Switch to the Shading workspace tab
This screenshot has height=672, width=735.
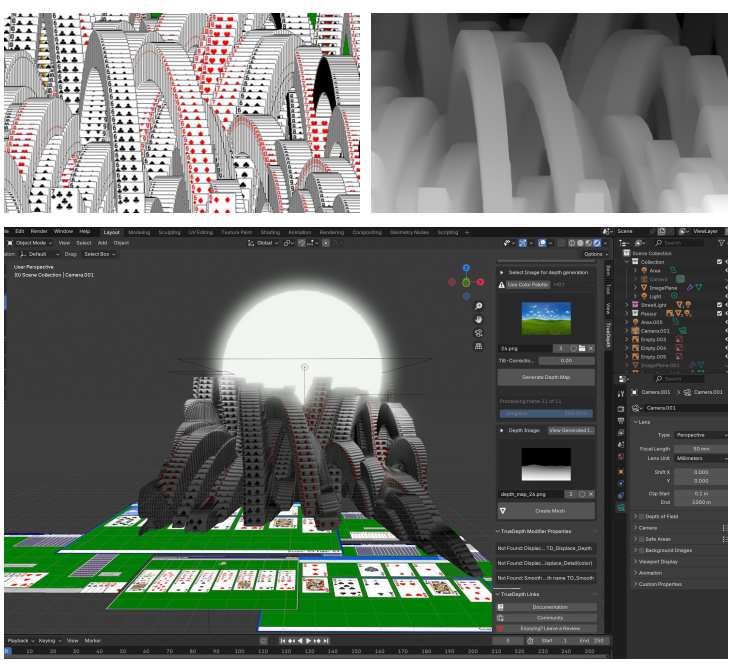(x=270, y=232)
